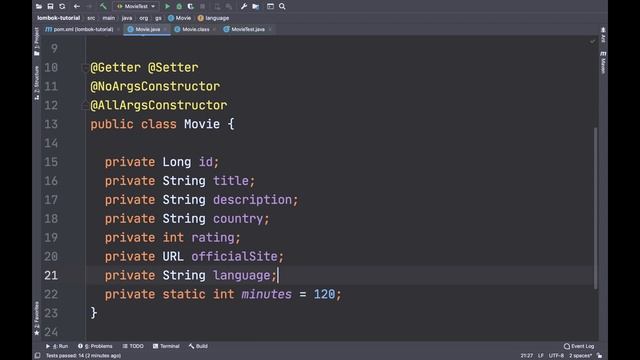The height and width of the screenshot is (360, 640).
Task: Open the MovieTest run configuration dropdown
Action: (x=136, y=7)
